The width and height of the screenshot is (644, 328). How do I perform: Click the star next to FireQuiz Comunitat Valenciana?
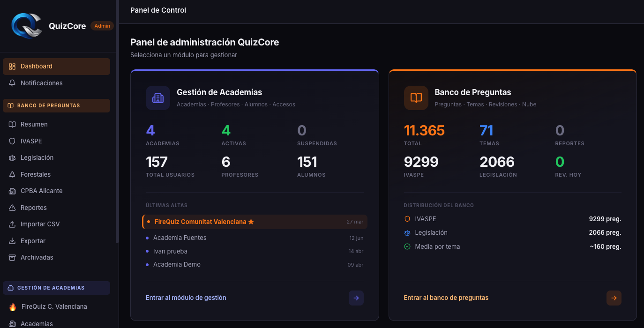251,222
